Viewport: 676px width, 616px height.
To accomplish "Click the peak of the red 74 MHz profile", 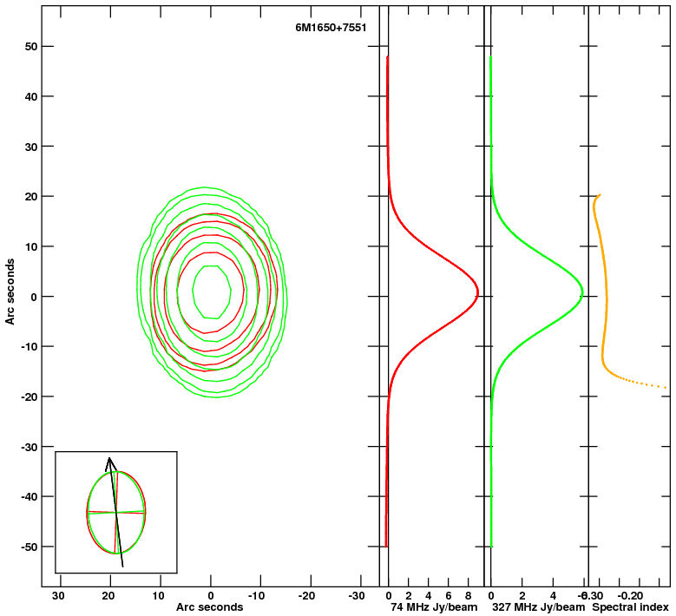I will tap(477, 293).
